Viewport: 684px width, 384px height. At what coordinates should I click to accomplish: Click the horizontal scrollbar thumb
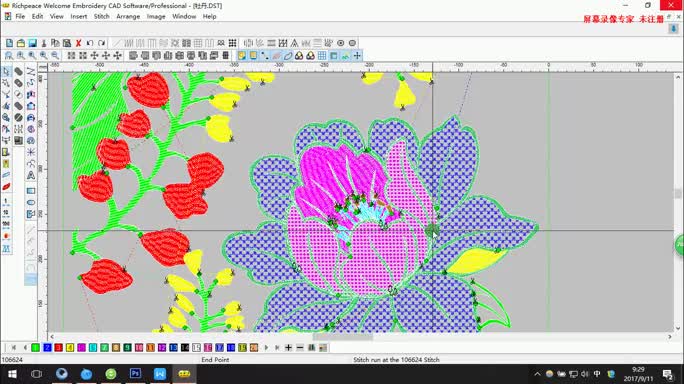pyautogui.click(x=343, y=336)
